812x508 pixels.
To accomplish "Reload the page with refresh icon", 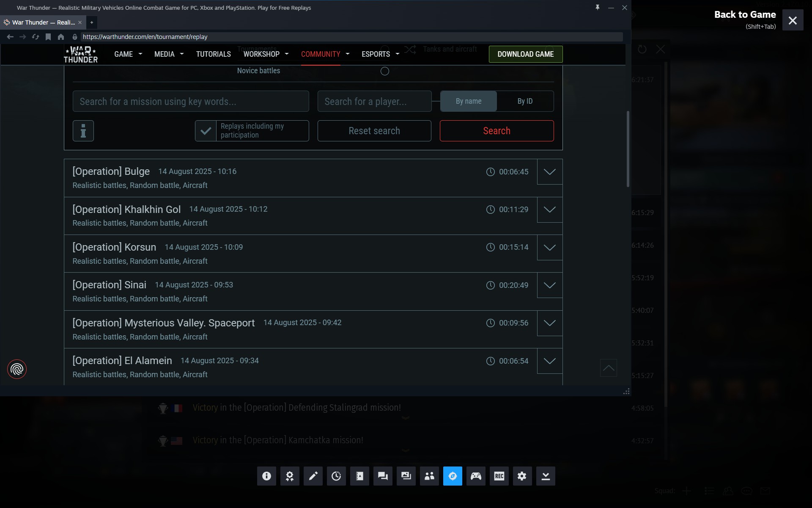I will (36, 37).
